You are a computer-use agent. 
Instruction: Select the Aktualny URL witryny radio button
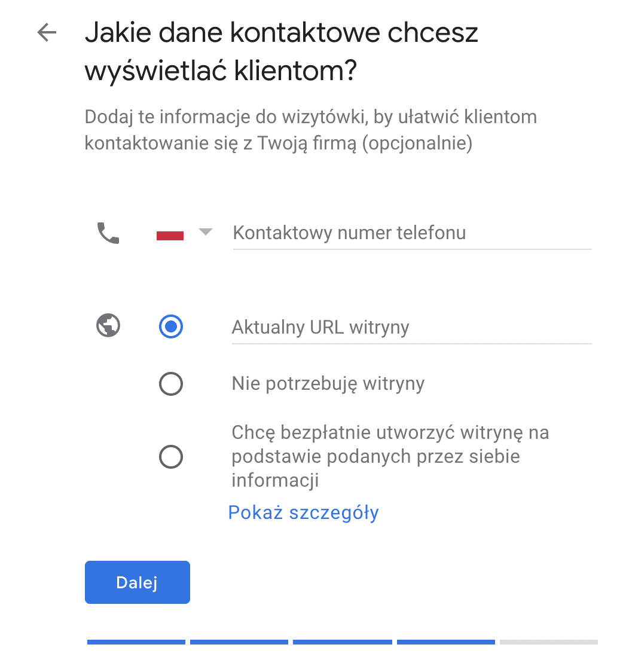pyautogui.click(x=171, y=326)
